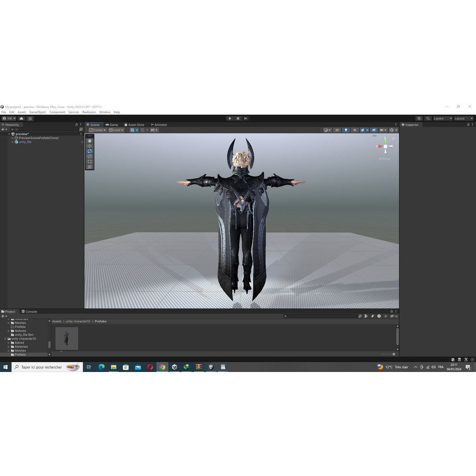
Task: Select the combined Transform tool
Action: point(89,167)
